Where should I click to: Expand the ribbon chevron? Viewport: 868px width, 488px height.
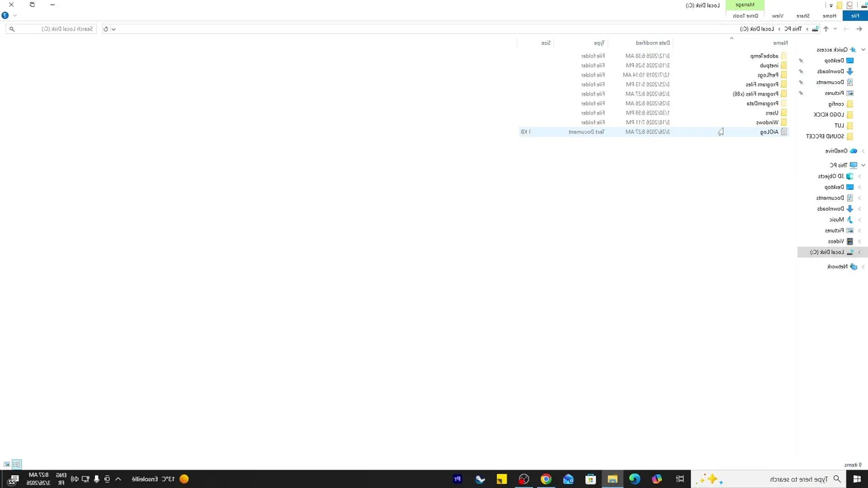(14, 16)
